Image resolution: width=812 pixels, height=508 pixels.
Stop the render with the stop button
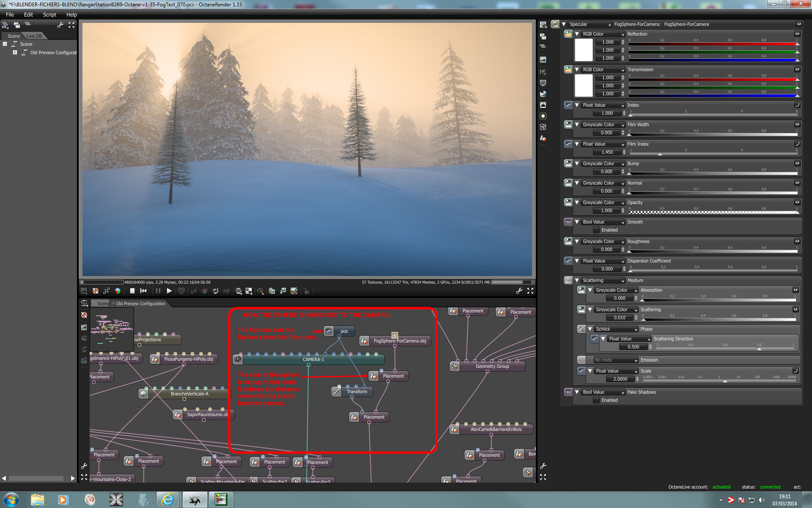[132, 291]
